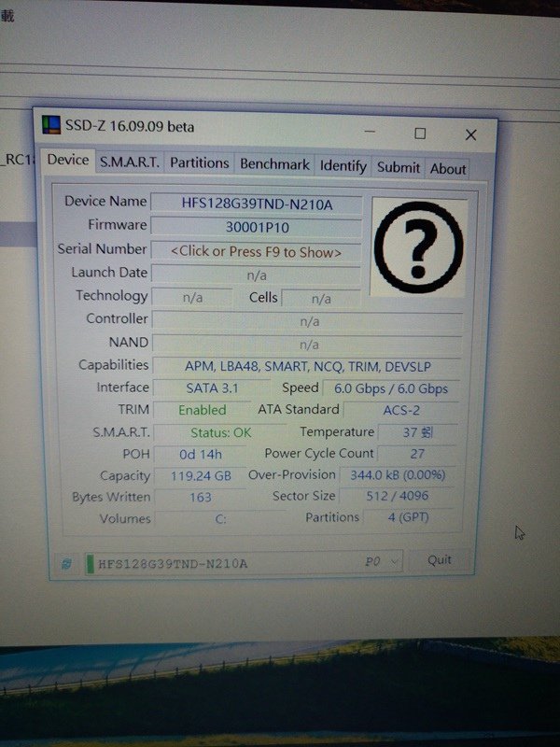Click the TRIM Enabled value
This screenshot has height=747, width=560.
coord(203,410)
